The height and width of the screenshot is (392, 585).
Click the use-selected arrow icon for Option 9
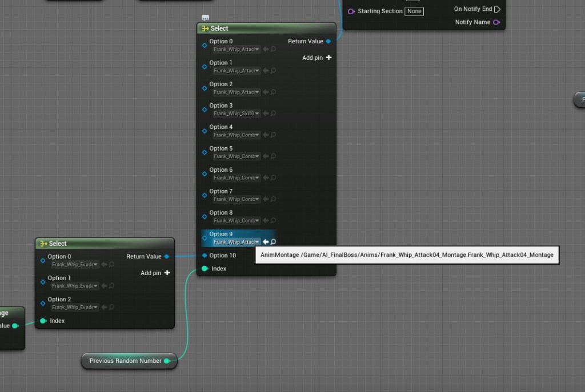coord(266,242)
